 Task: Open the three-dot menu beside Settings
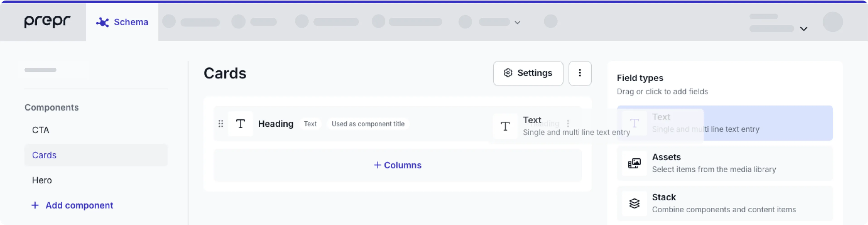click(580, 73)
